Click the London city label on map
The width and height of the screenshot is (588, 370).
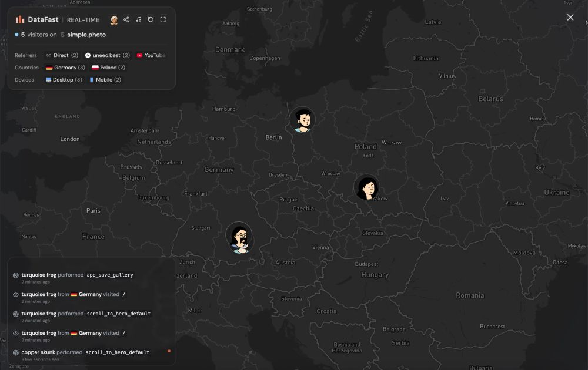coord(70,139)
